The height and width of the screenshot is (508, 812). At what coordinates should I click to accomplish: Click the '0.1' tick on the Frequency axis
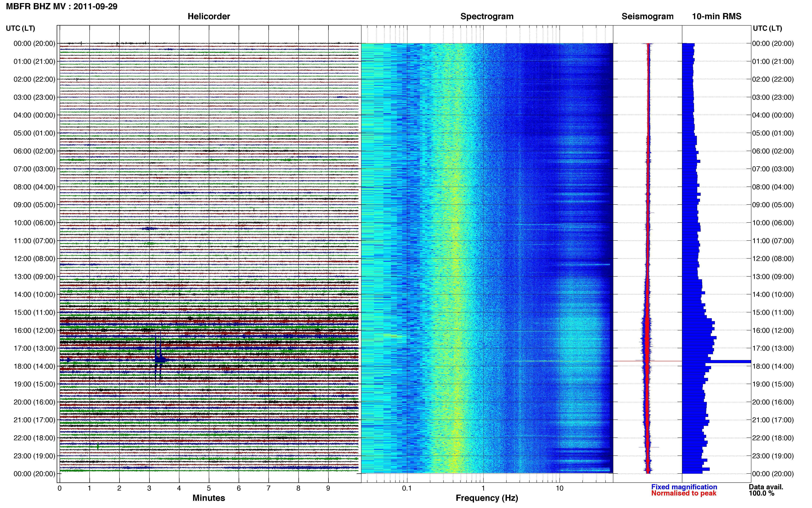pyautogui.click(x=407, y=488)
